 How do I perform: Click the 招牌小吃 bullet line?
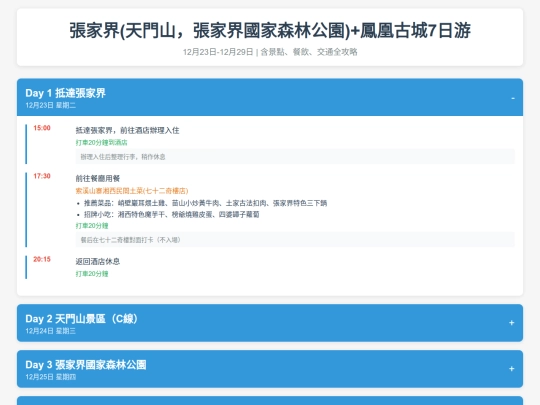(172, 214)
